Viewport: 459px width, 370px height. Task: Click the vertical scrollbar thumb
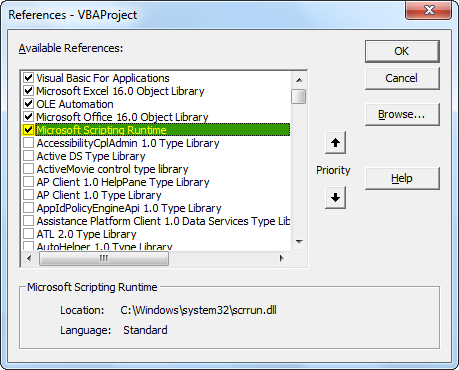click(299, 96)
